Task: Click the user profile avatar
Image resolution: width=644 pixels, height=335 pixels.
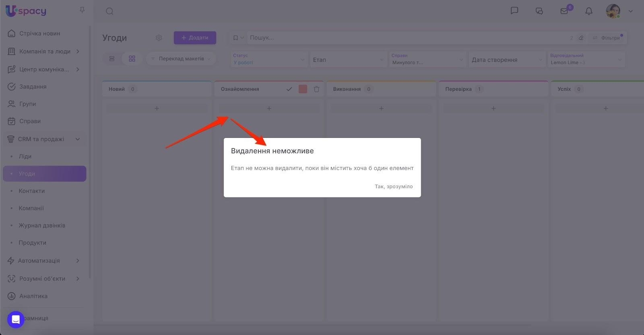Action: pos(613,11)
